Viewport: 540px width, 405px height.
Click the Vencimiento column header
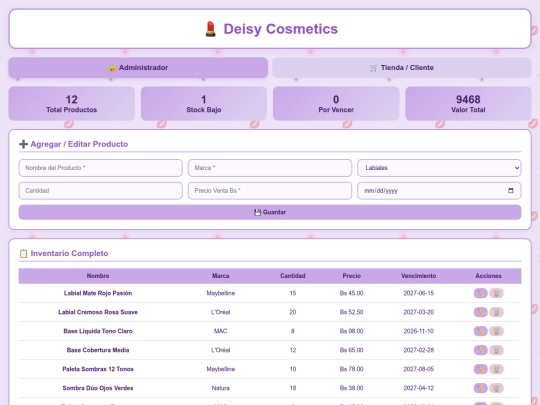tap(418, 276)
